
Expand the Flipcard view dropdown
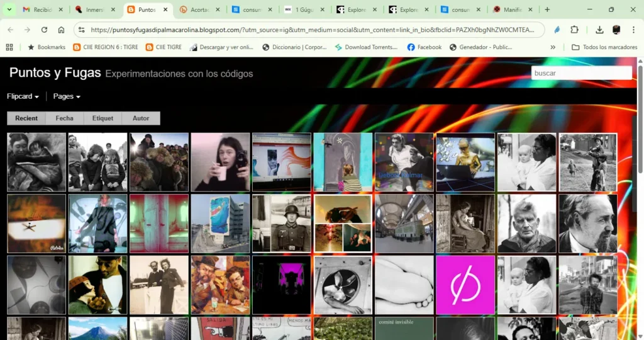[x=23, y=96]
